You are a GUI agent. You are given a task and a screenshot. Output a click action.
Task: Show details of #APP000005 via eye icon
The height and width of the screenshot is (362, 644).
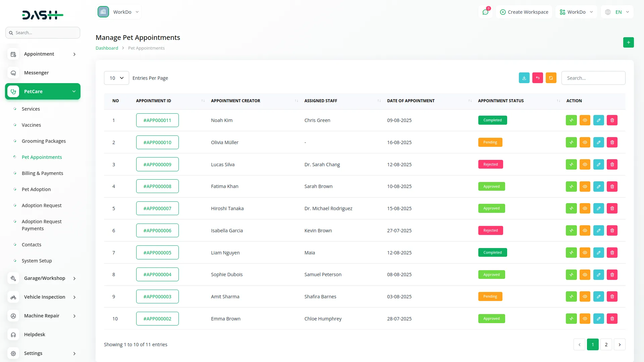pyautogui.click(x=585, y=253)
